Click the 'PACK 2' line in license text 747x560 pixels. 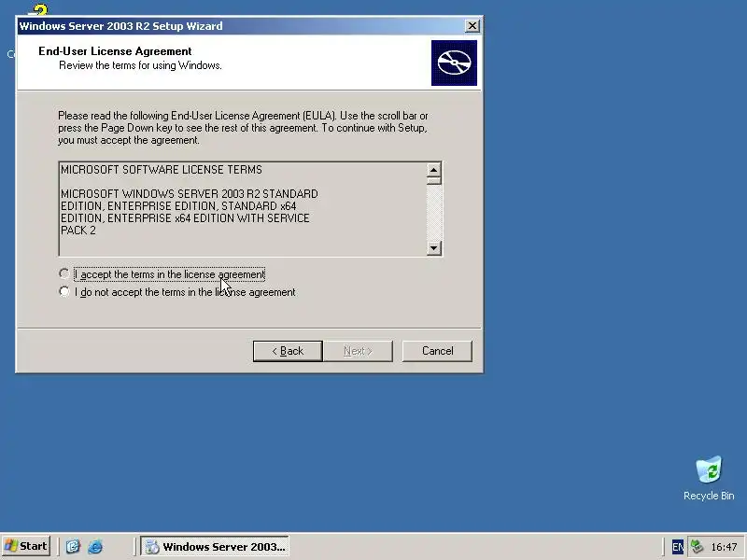tap(78, 230)
